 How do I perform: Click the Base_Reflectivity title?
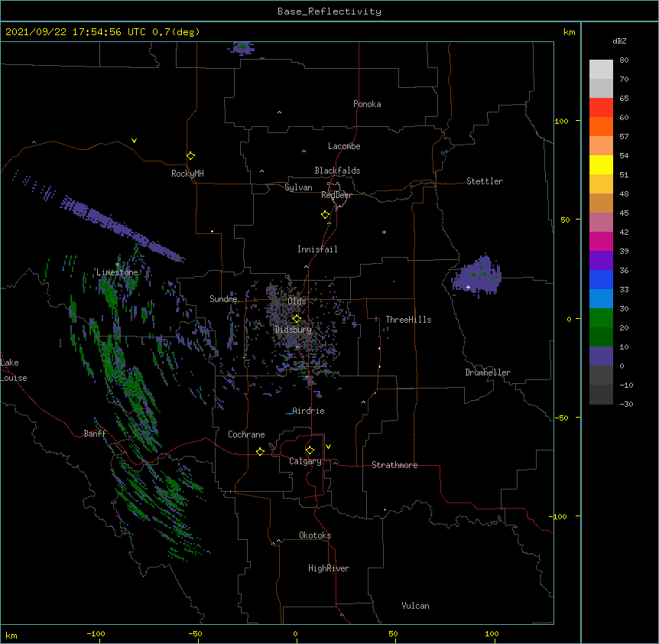(329, 11)
